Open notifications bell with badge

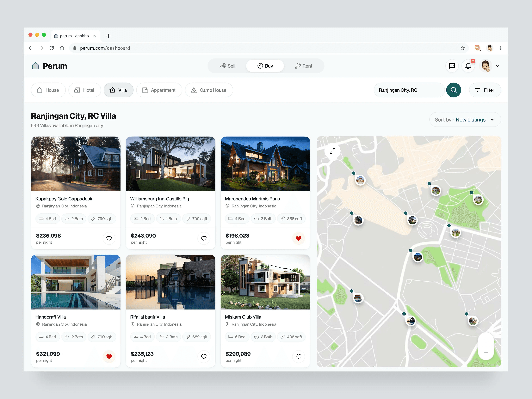tap(468, 66)
